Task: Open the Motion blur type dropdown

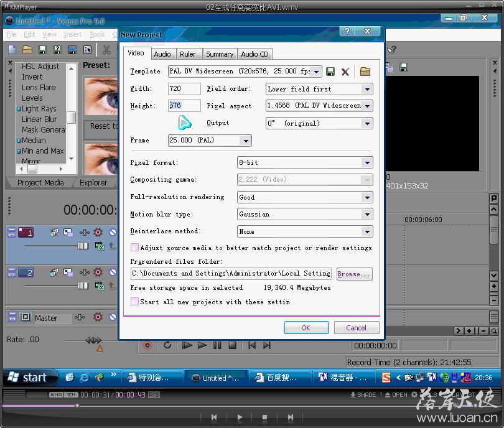Action: tap(367, 215)
